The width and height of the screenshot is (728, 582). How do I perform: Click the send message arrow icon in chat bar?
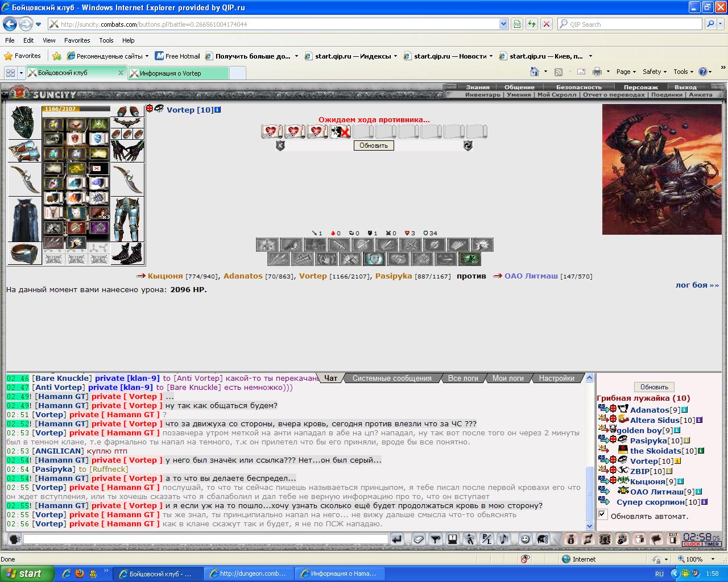click(x=397, y=539)
